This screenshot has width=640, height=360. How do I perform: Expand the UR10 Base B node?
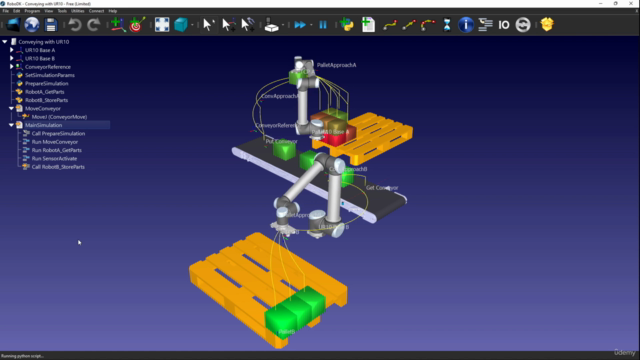coord(11,58)
